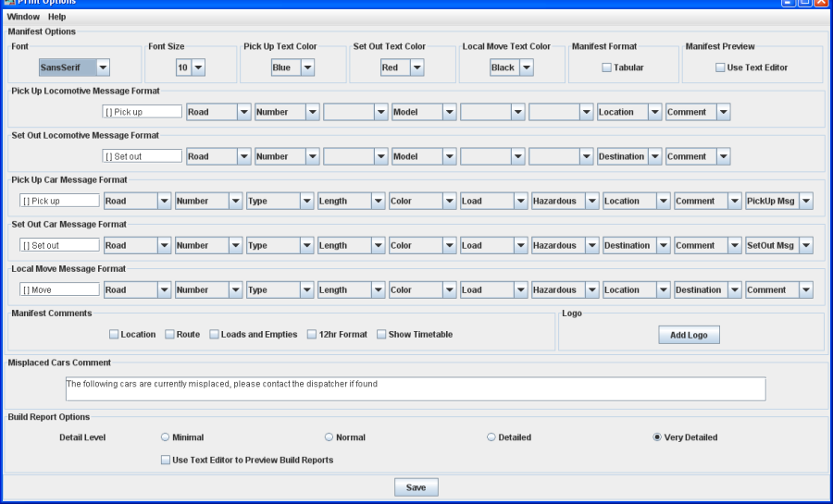Check Use Text Editor to Preview Build Reports

[166, 460]
